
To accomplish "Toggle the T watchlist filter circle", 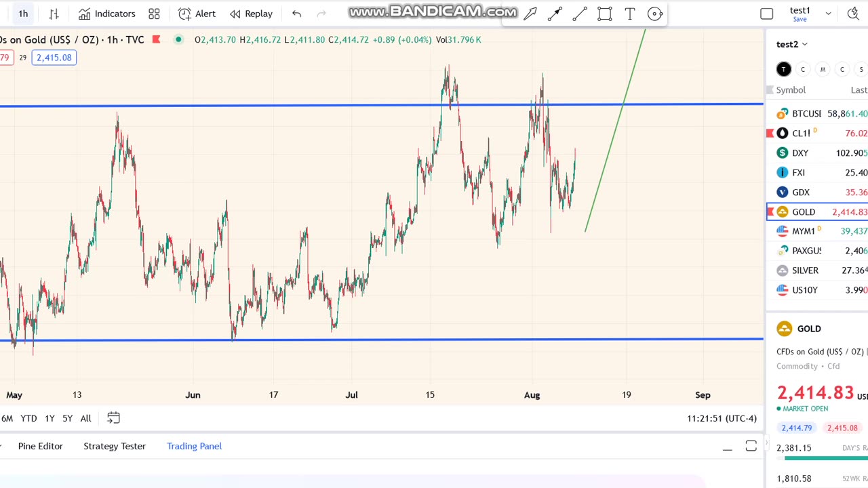I will pos(784,69).
